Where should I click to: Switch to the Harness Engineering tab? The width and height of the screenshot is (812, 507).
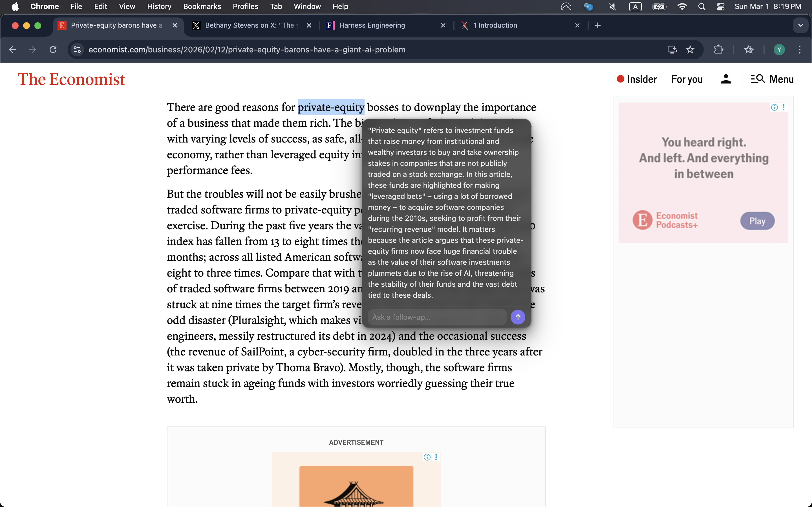coord(372,25)
